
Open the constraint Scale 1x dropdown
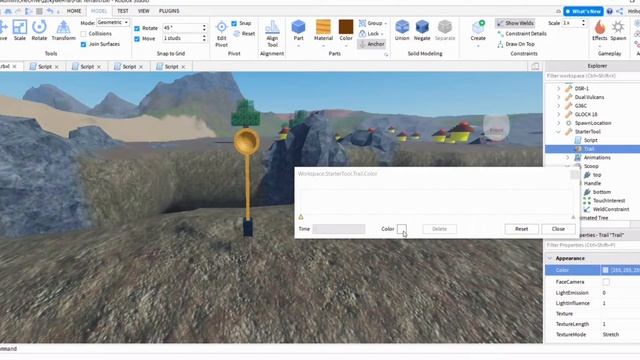574,23
